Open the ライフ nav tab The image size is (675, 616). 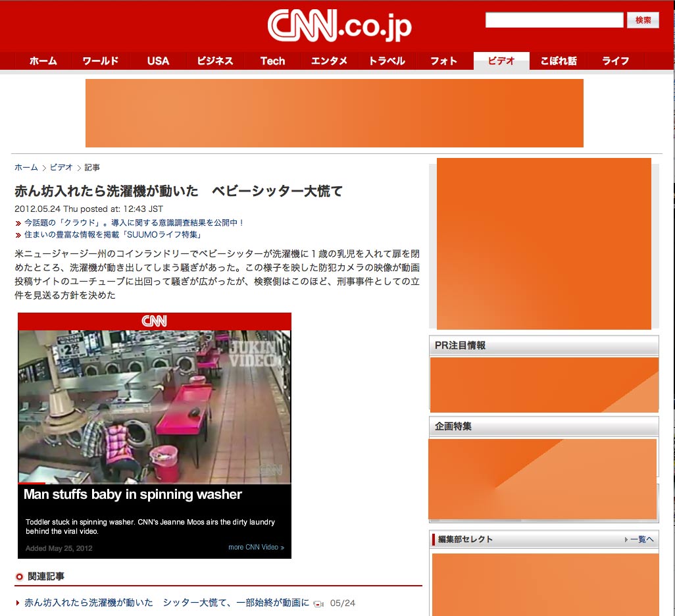pyautogui.click(x=616, y=61)
